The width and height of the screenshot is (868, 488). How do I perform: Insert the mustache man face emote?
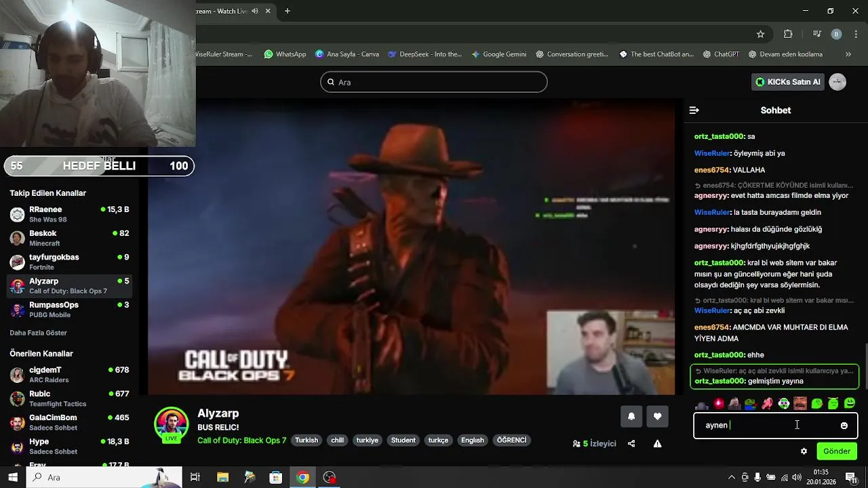[800, 404]
